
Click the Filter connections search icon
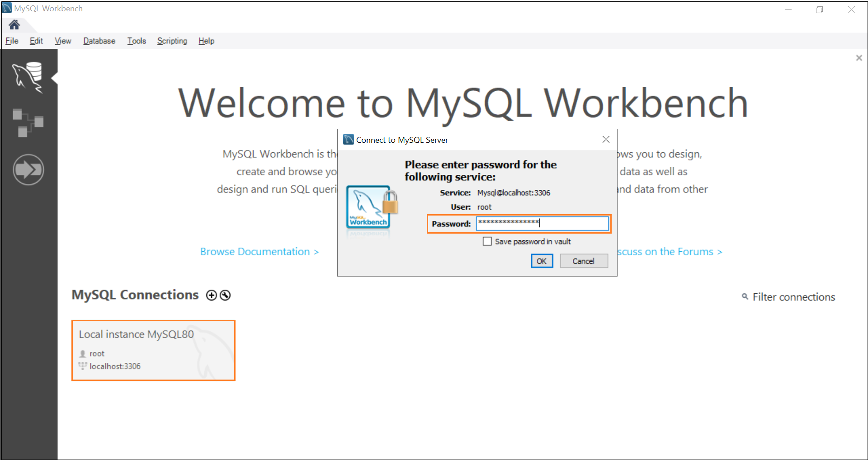pyautogui.click(x=745, y=296)
